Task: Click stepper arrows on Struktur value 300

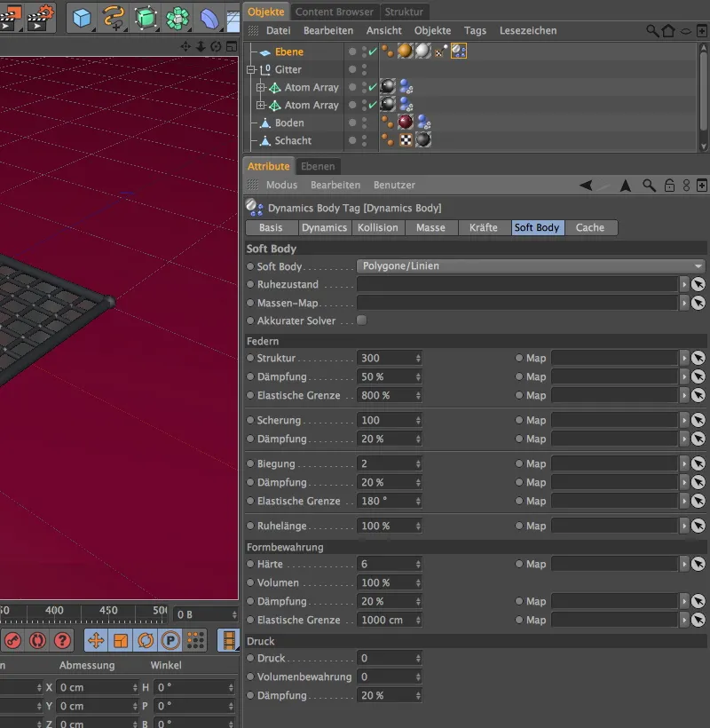Action: [x=418, y=358]
